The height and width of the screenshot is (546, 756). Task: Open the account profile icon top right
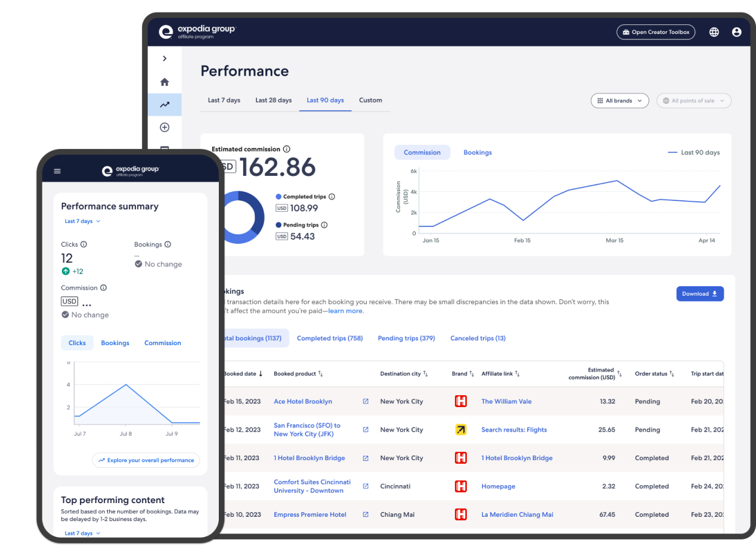coord(737,32)
